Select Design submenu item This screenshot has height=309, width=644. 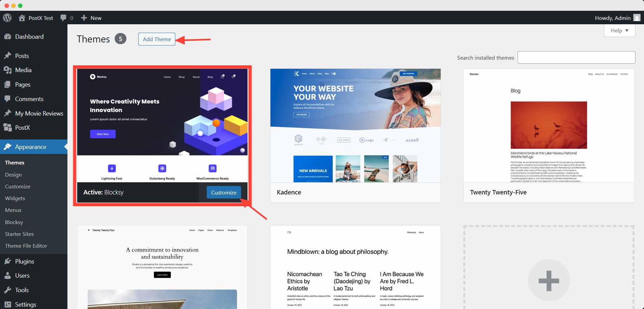(13, 175)
